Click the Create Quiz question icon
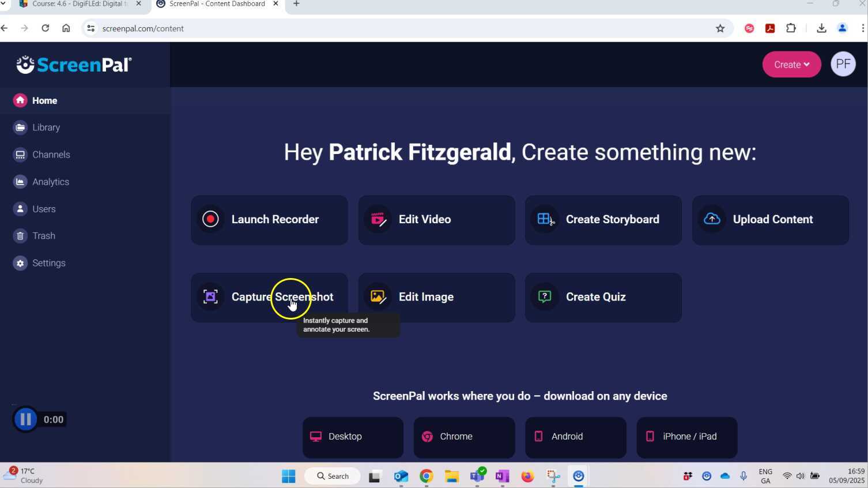 pyautogui.click(x=545, y=297)
